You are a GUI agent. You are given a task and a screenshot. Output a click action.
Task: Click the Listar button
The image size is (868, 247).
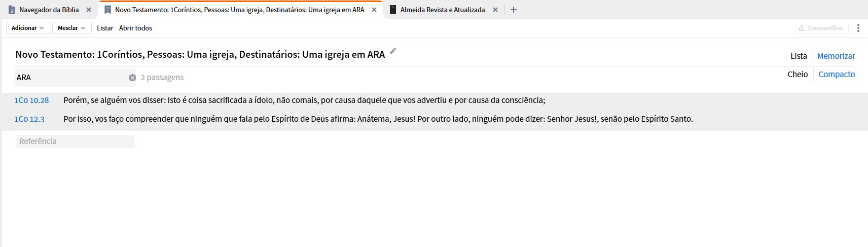point(105,28)
